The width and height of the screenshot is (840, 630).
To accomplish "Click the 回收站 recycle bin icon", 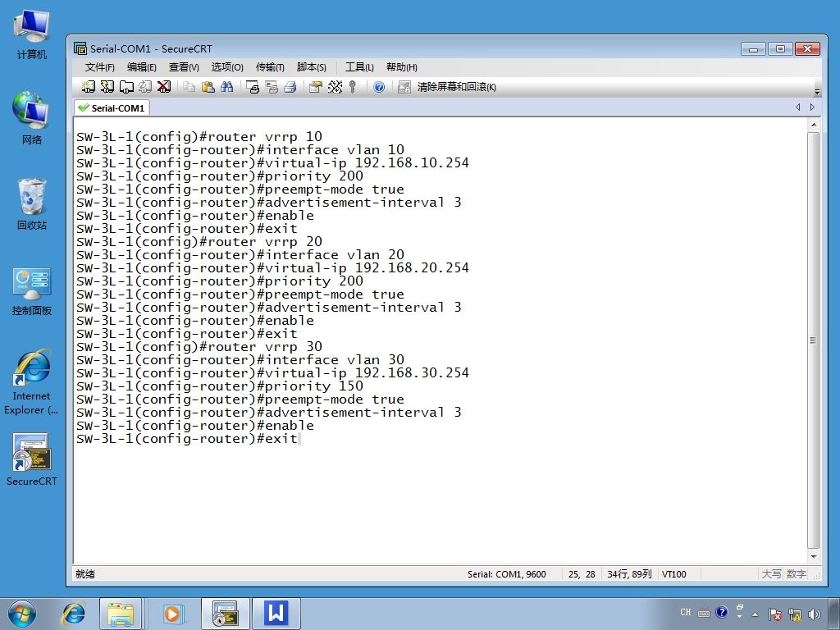I will coord(32,203).
